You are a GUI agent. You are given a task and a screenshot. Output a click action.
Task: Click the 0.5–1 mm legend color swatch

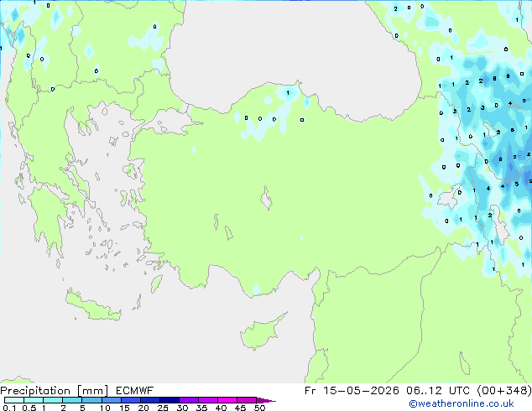click(34, 400)
